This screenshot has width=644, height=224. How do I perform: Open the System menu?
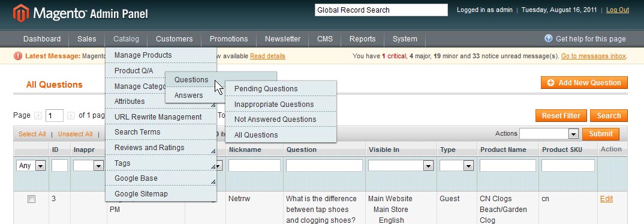[x=405, y=39]
